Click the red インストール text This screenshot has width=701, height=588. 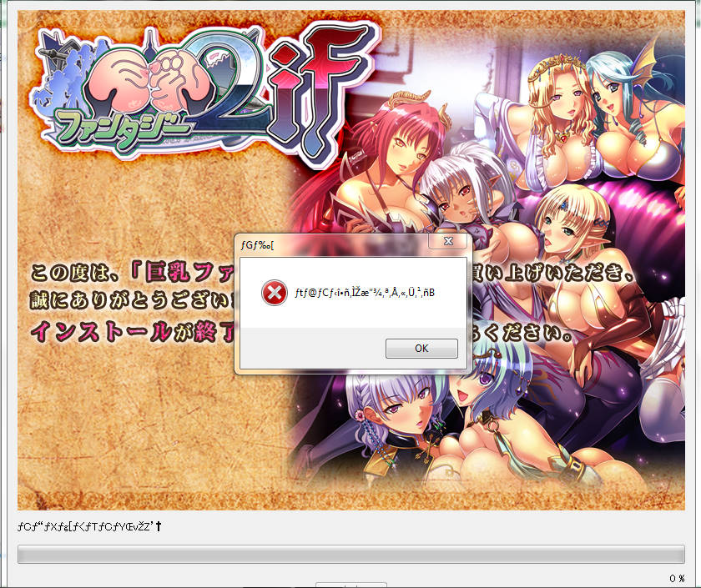[x=100, y=330]
